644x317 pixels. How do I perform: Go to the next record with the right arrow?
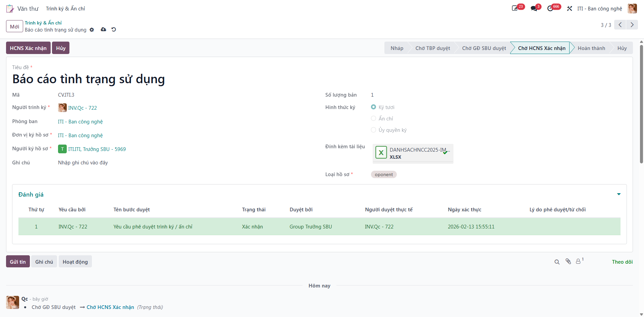click(632, 25)
